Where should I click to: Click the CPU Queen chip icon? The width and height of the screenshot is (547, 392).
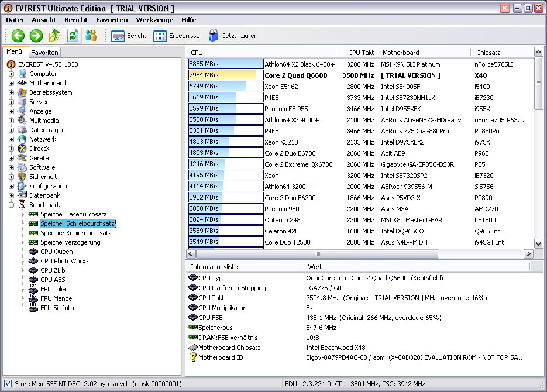coord(33,252)
